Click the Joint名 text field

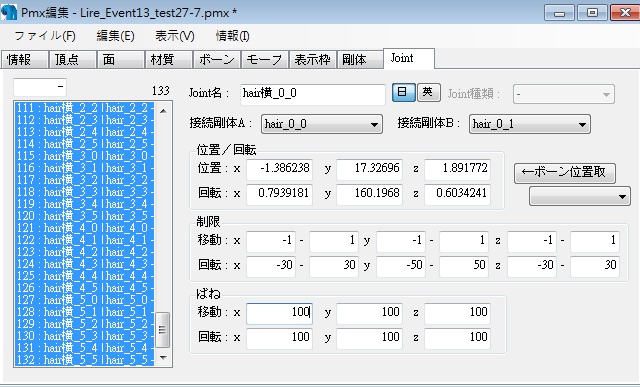(313, 94)
